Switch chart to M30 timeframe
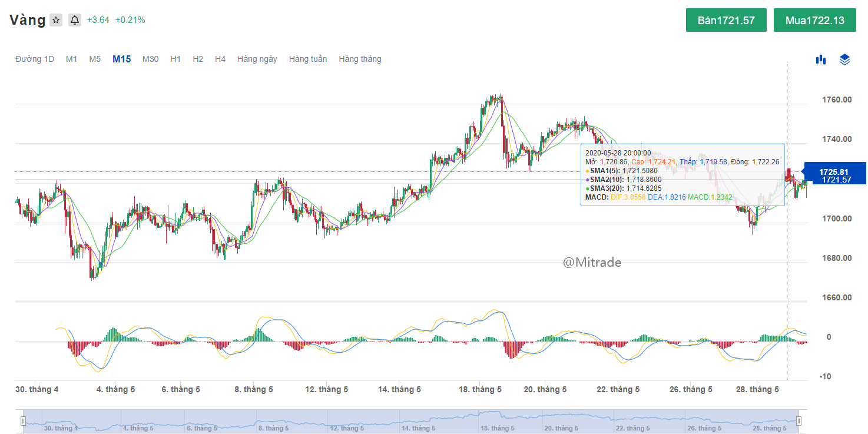 point(150,59)
